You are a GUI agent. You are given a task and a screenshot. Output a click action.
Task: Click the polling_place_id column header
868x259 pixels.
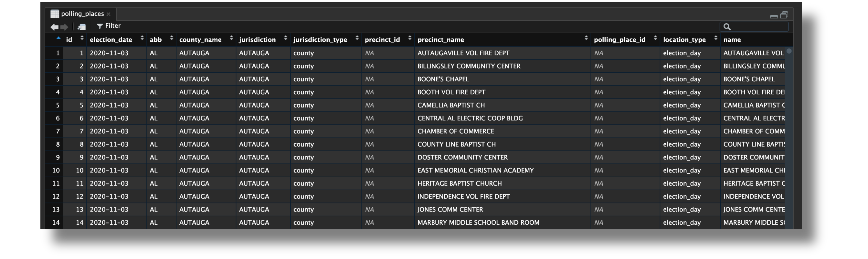(619, 40)
